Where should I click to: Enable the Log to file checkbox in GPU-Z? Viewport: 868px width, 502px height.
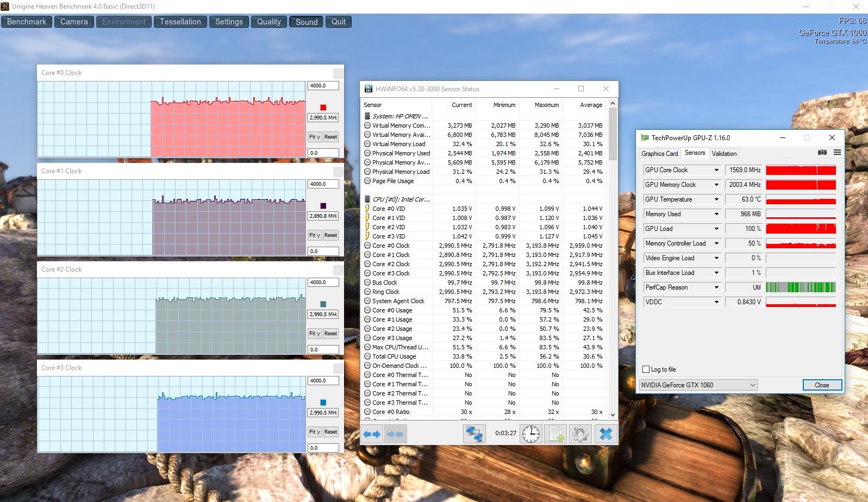(646, 369)
